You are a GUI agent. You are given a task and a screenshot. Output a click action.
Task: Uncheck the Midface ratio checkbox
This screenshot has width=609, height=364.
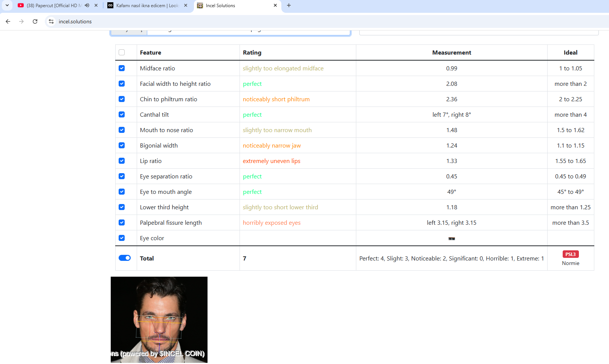[x=122, y=68]
